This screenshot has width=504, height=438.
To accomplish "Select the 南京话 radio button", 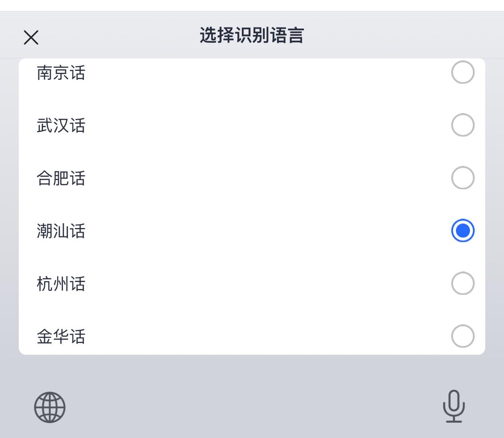I will (462, 73).
